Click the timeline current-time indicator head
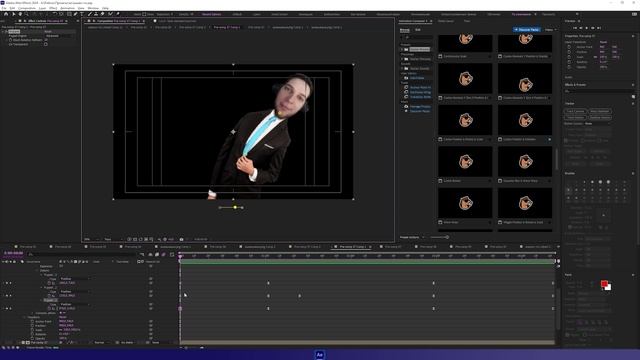 [x=180, y=256]
